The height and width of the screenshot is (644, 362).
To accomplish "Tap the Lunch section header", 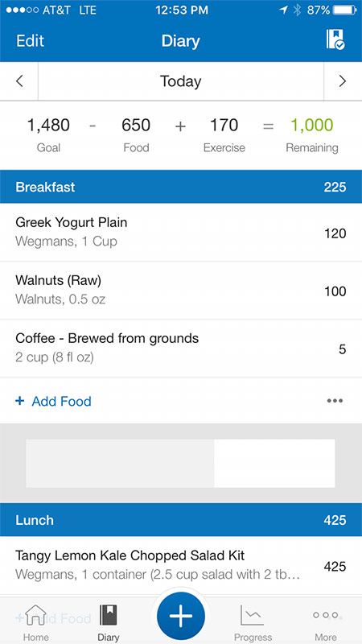I will (x=181, y=519).
